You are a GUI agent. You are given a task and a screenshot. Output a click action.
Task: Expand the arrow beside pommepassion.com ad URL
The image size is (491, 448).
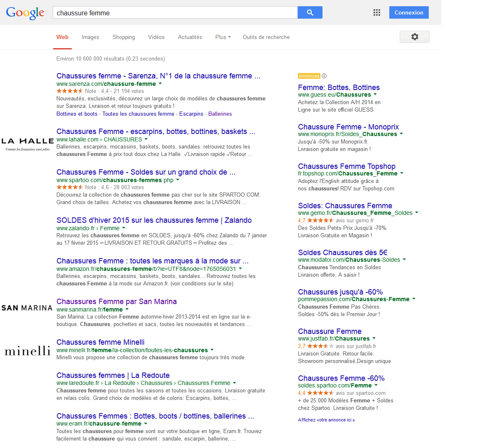click(414, 299)
